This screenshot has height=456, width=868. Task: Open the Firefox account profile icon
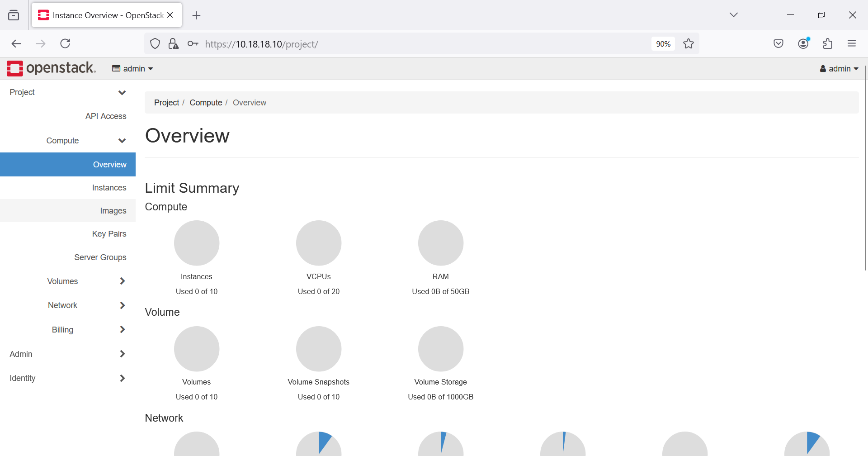[x=803, y=43]
